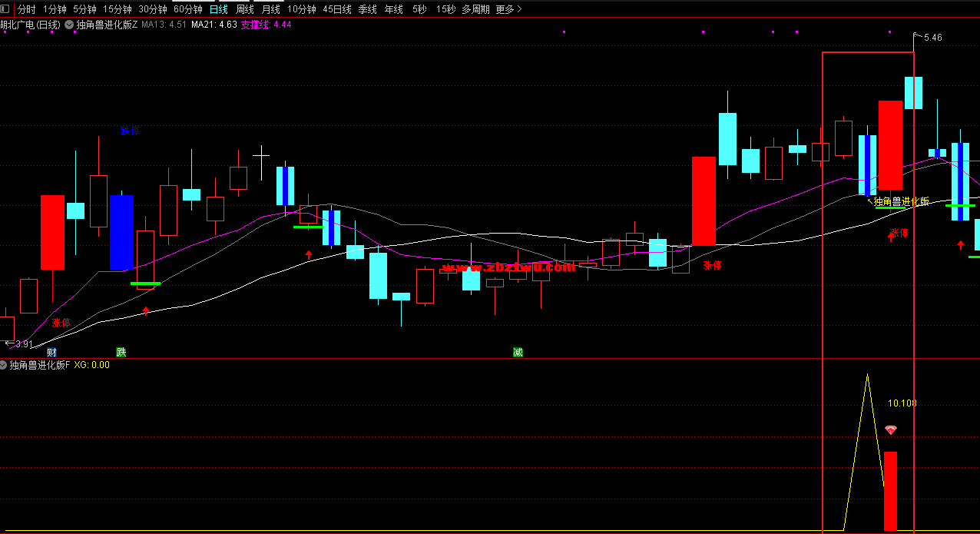Open the 月线 monthly tab
This screenshot has width=980, height=534.
(271, 9)
